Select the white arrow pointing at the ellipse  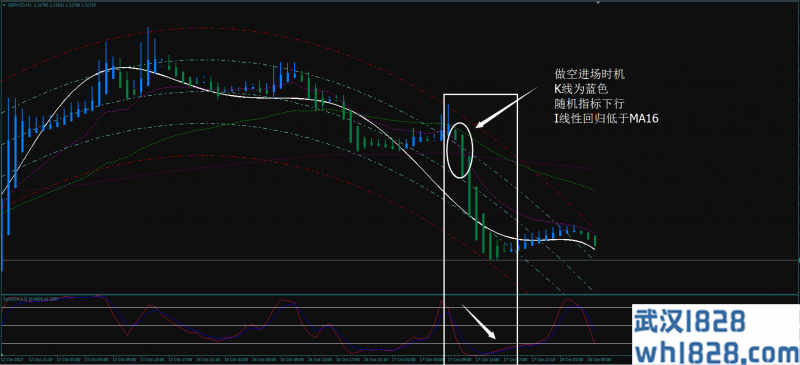point(506,107)
